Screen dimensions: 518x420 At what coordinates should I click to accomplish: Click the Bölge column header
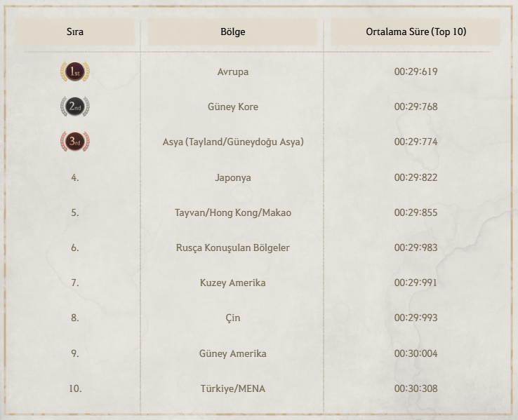click(x=233, y=32)
